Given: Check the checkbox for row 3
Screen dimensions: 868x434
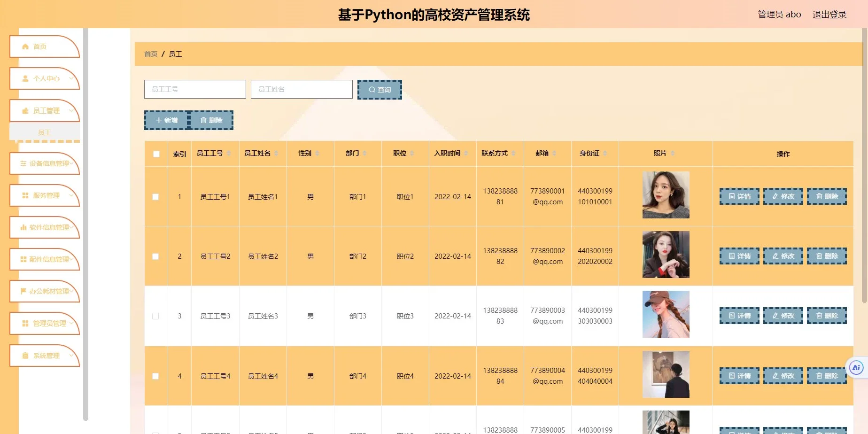Looking at the screenshot, I should [x=155, y=316].
